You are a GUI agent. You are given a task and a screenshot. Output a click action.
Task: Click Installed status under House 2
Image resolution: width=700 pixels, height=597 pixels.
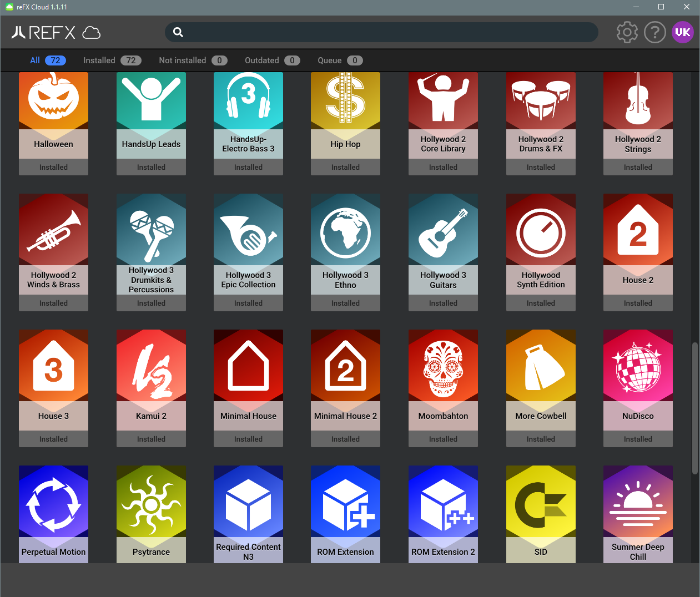click(x=638, y=303)
